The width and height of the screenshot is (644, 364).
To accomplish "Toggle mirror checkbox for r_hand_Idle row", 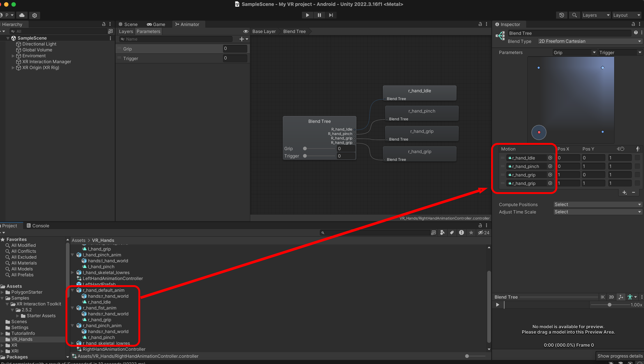I will coord(637,158).
